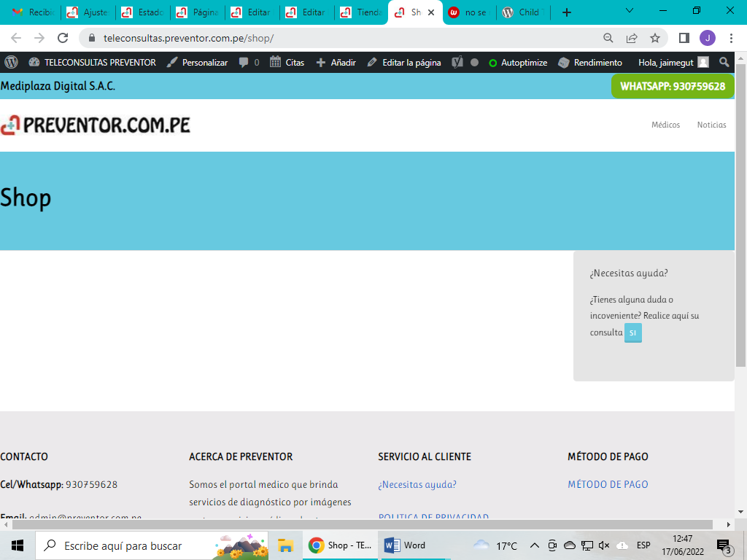Image resolution: width=747 pixels, height=560 pixels.
Task: Open the Windows Start menu
Action: (18, 545)
